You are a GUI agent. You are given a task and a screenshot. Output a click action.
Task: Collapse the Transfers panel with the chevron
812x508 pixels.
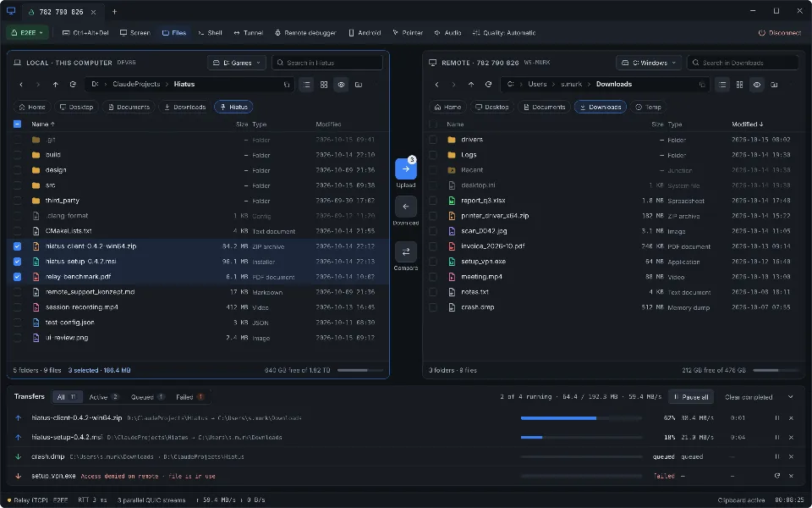pos(790,397)
